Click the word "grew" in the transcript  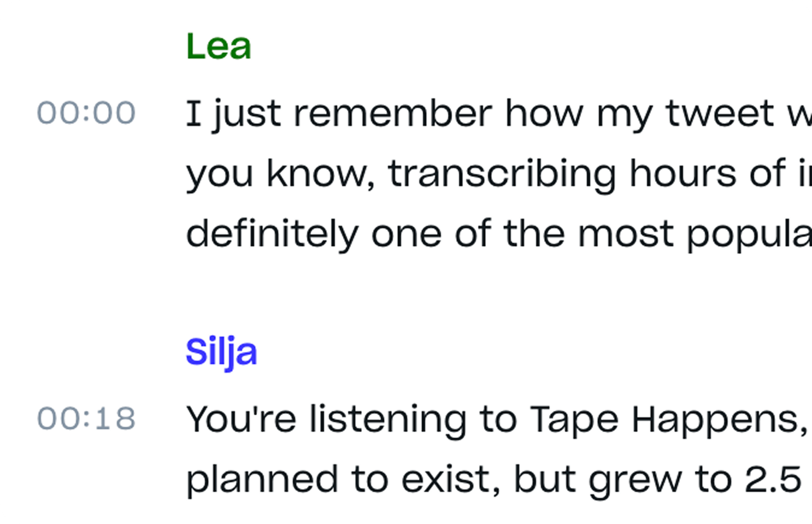(635, 480)
